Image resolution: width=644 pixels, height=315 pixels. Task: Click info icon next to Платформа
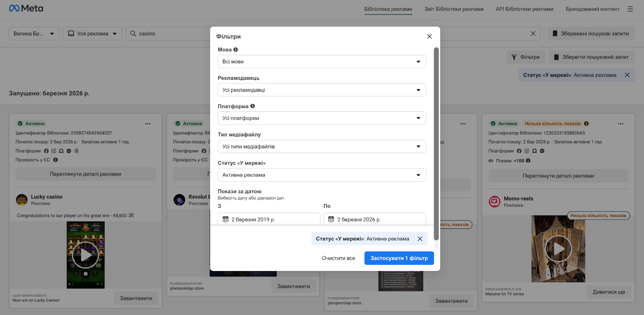point(253,106)
